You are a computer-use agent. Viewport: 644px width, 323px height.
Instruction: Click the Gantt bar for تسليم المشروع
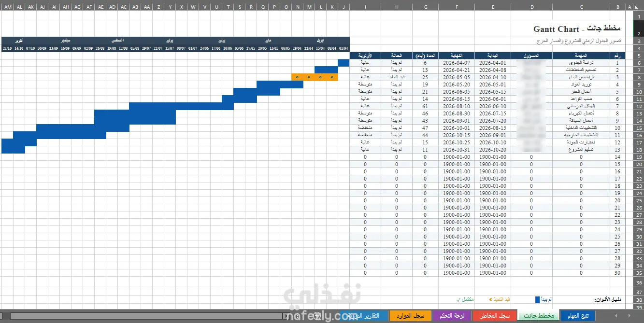coord(13,150)
